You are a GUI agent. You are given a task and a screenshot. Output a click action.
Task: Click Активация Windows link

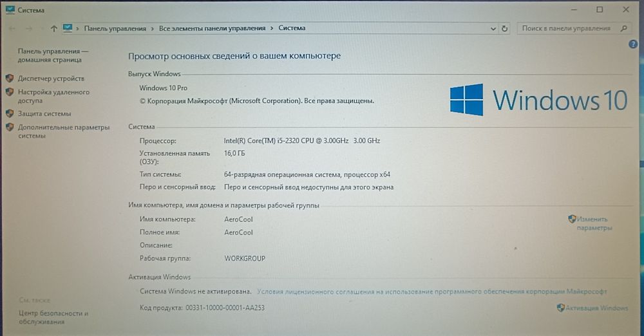[x=597, y=308]
